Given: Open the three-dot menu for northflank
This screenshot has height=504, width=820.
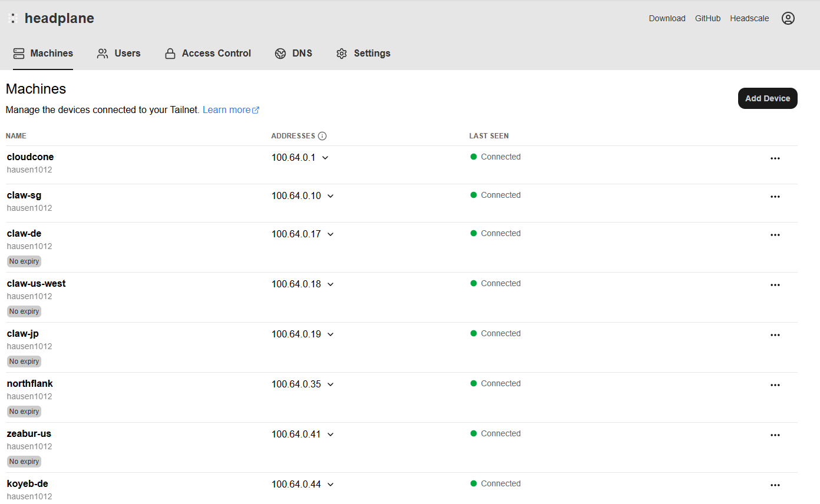Looking at the screenshot, I should click(x=775, y=385).
